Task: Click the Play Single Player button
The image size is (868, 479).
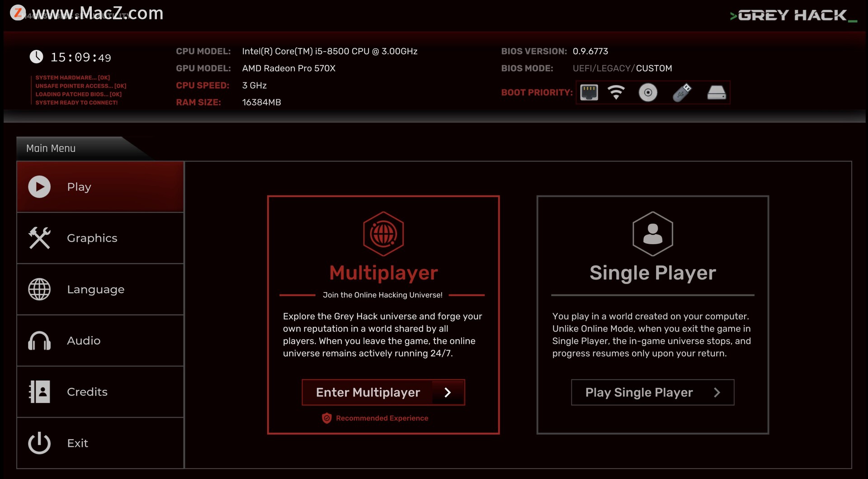Action: click(x=653, y=392)
